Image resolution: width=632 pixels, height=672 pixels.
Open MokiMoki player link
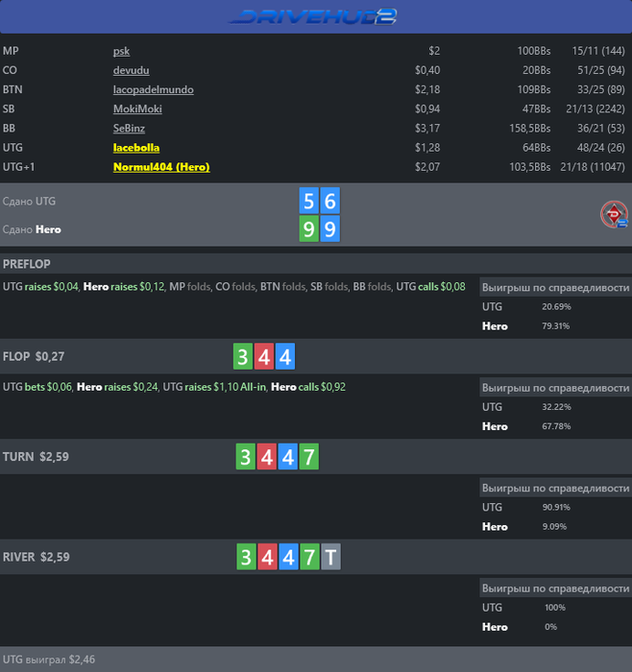click(x=137, y=108)
